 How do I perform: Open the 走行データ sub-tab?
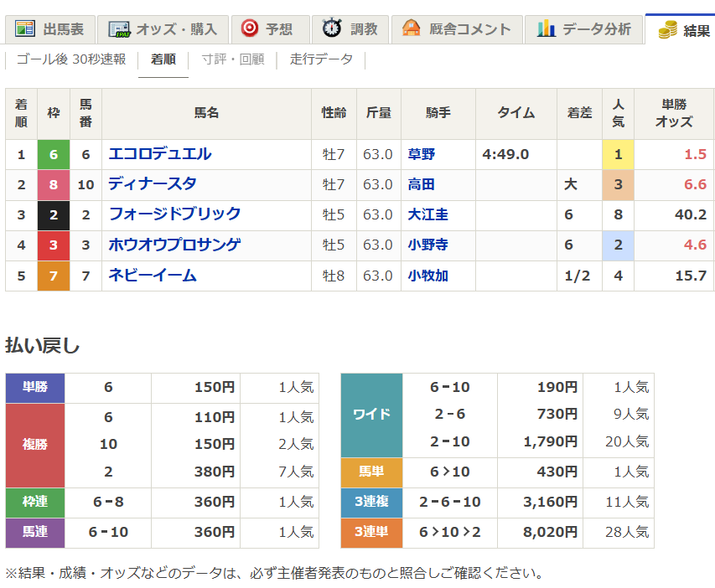pyautogui.click(x=322, y=59)
